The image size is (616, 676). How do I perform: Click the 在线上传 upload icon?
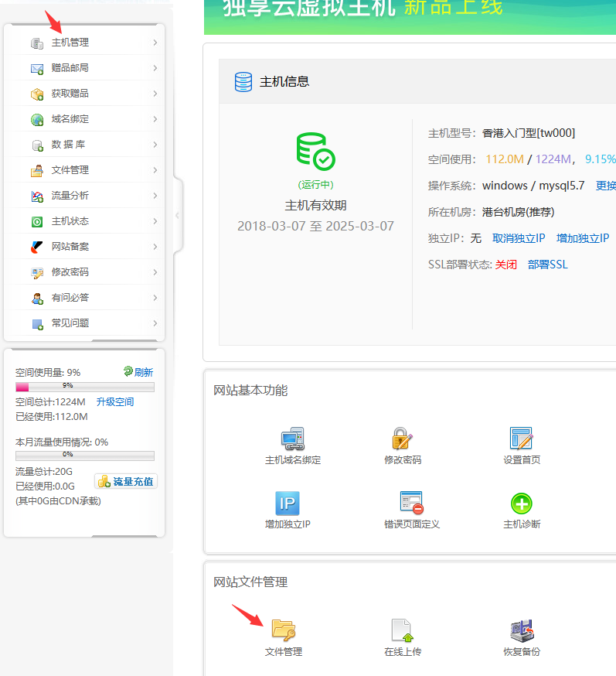point(402,630)
